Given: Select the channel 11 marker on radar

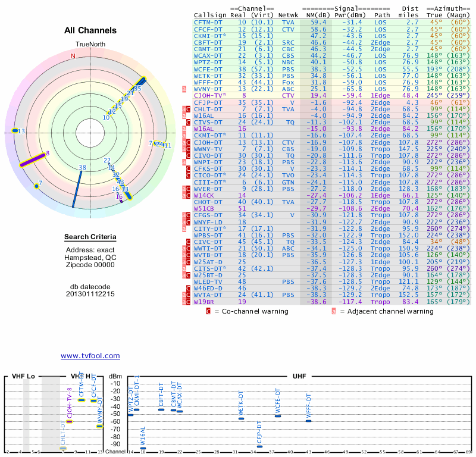Looking at the screenshot, I should (167, 145).
